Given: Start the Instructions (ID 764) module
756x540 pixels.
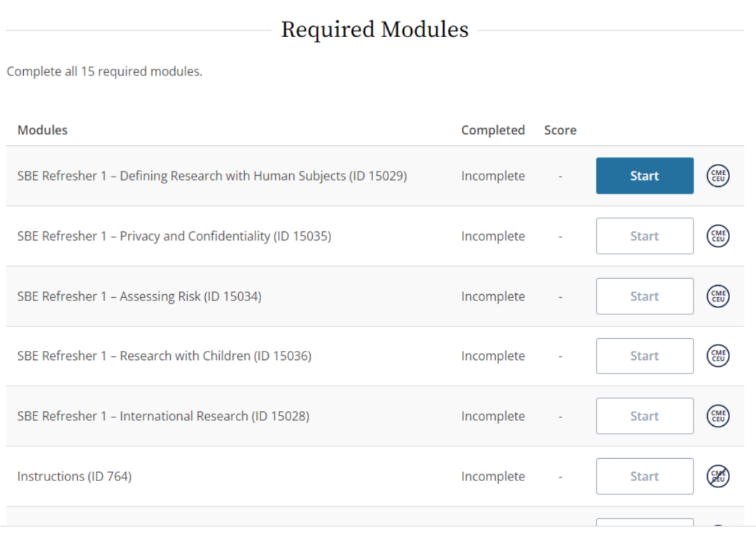Looking at the screenshot, I should 645,476.
